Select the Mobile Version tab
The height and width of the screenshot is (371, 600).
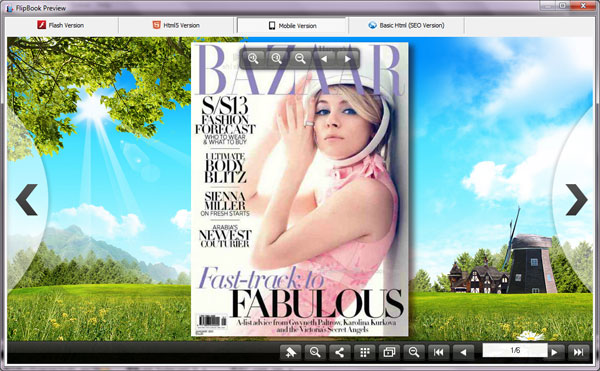pos(293,26)
